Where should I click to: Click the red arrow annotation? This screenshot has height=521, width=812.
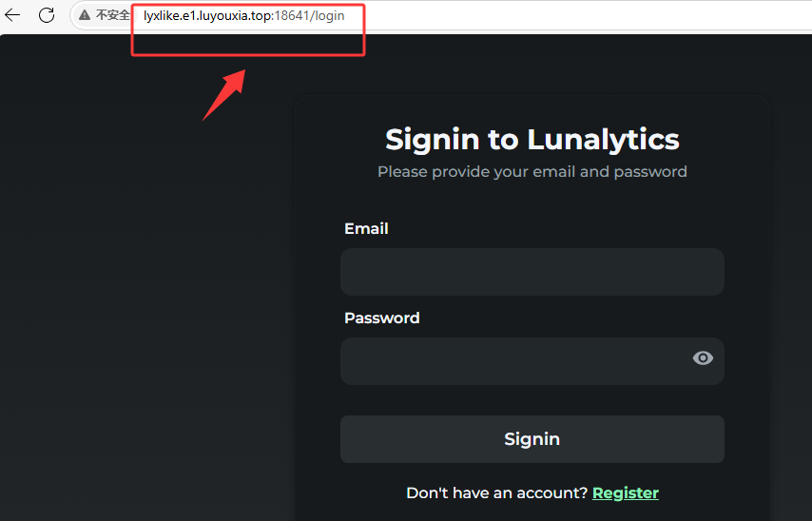[223, 95]
